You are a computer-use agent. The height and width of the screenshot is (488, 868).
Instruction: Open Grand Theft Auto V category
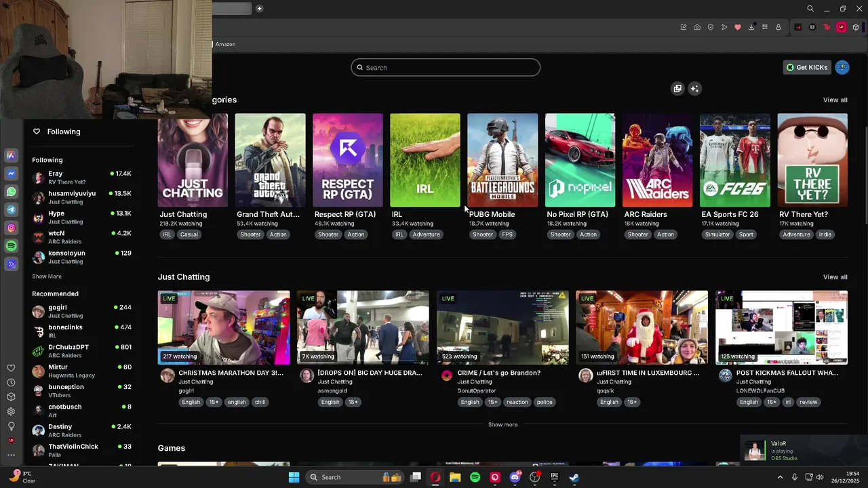point(270,160)
